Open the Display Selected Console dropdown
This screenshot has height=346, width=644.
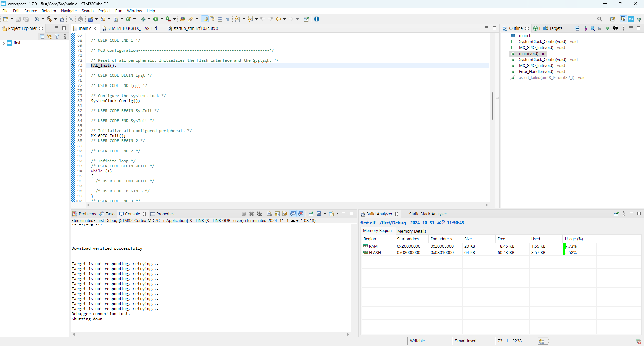[325, 214]
